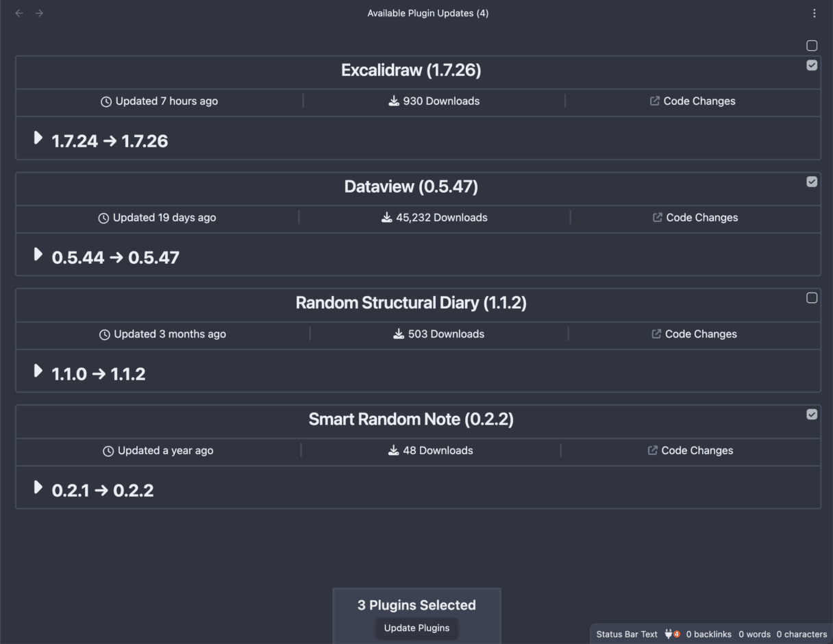The width and height of the screenshot is (833, 644).
Task: Click the download icon next to 930 Downloads
Action: (393, 101)
